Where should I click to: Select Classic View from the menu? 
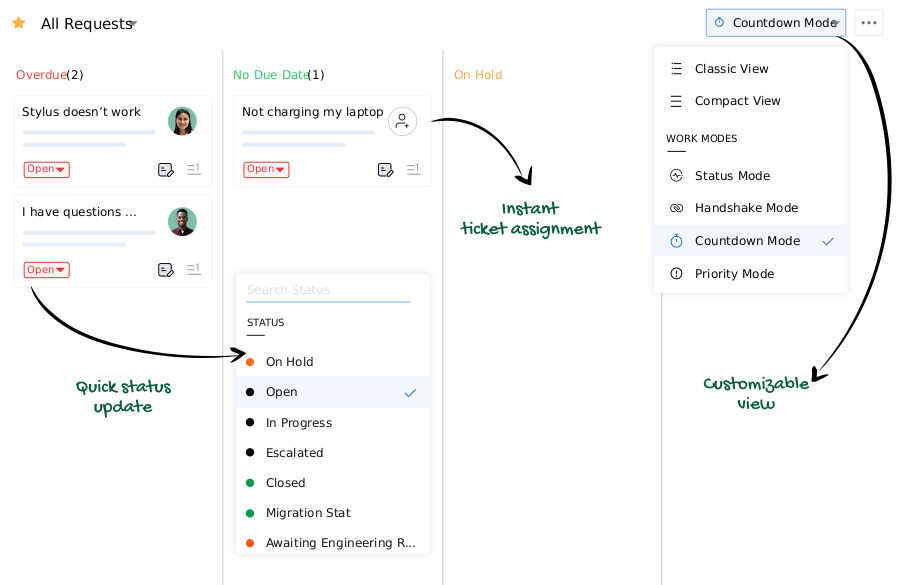coord(731,69)
